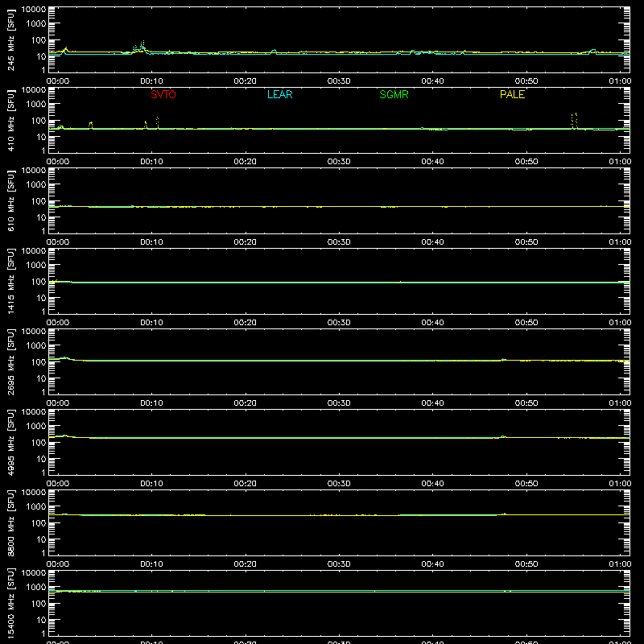
Task: Select the 4995 MHz [SFU] axis title
Action: [x=10, y=443]
